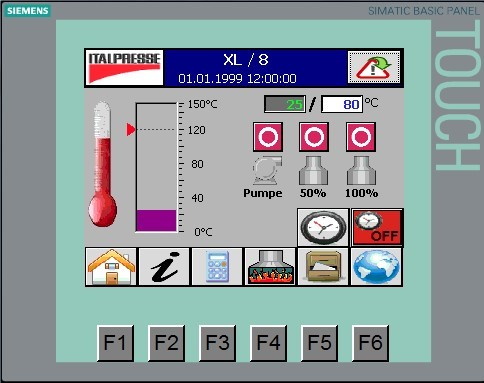Open the info page with italic i

pyautogui.click(x=164, y=267)
